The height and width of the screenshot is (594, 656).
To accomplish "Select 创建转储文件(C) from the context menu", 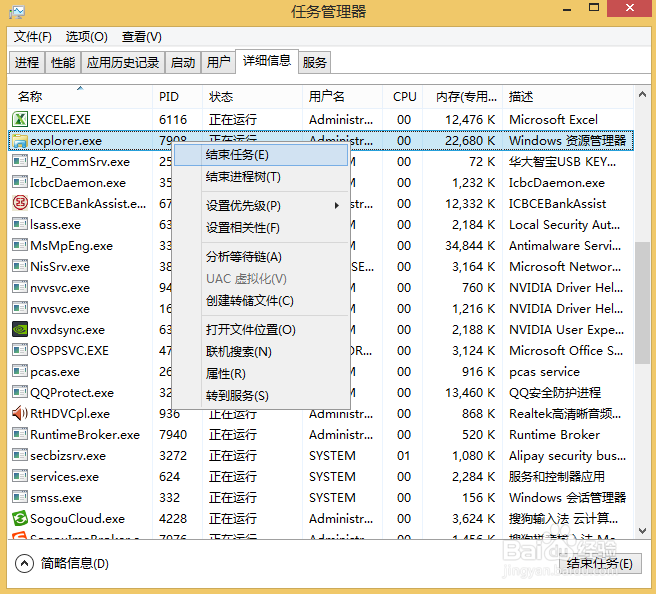I will click(261, 301).
